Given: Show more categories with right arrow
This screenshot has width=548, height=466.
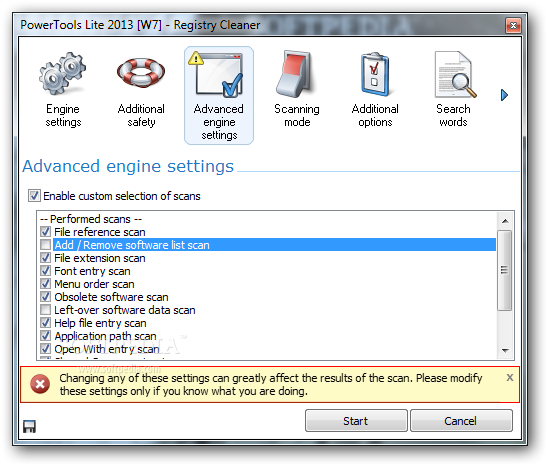Looking at the screenshot, I should pyautogui.click(x=504, y=95).
